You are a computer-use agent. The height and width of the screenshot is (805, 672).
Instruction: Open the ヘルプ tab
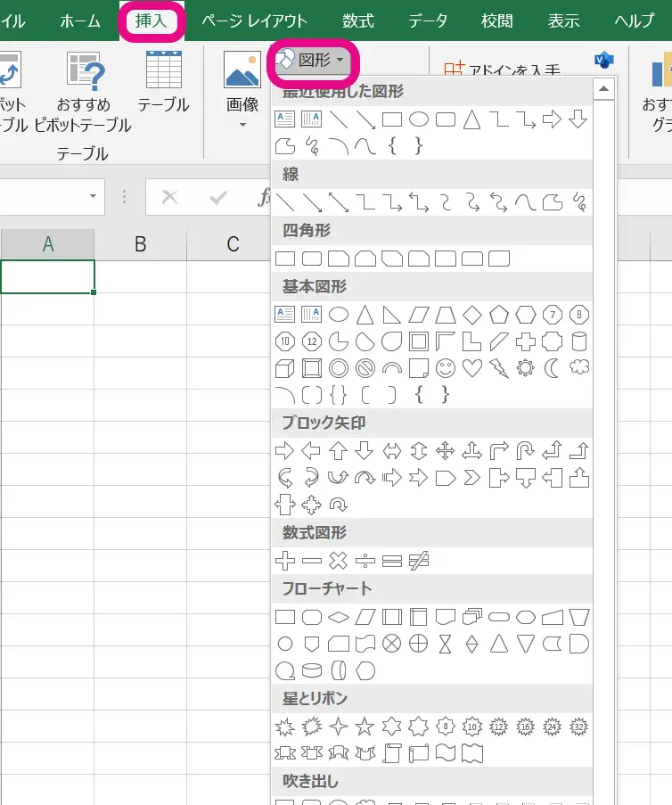coord(635,21)
